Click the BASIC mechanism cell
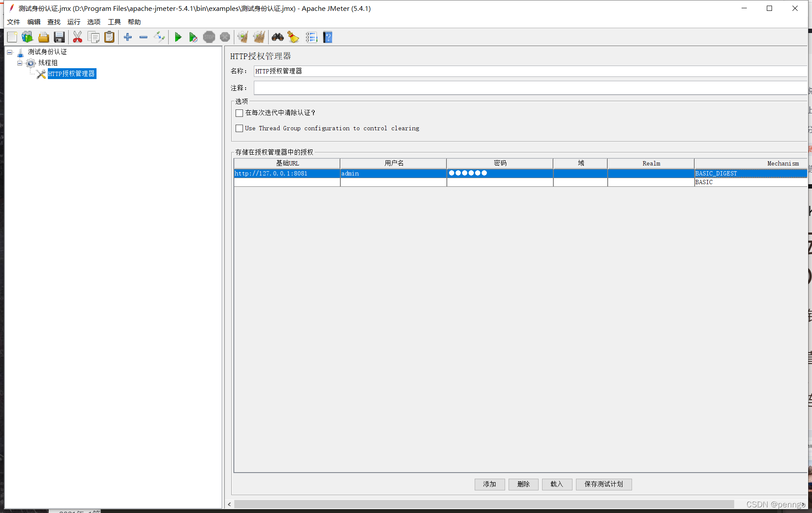Viewport: 812px width, 513px height. coord(751,182)
